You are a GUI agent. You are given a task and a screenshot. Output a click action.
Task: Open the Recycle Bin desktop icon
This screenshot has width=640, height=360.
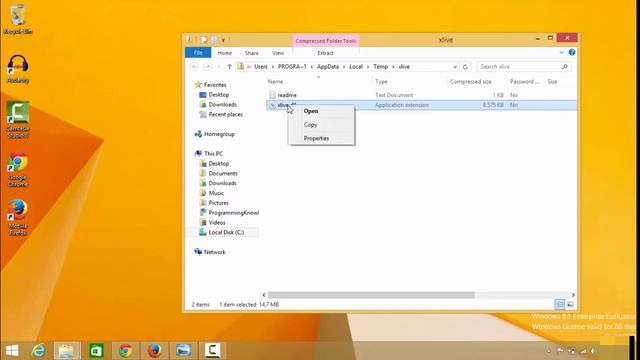coord(18,19)
